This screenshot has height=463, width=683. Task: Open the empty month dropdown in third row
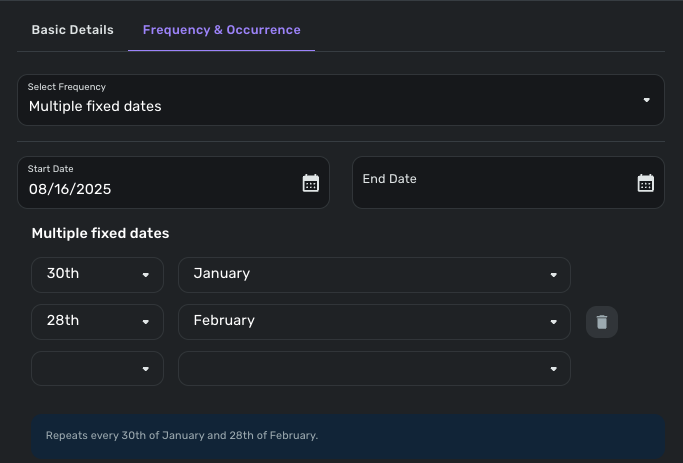click(374, 368)
